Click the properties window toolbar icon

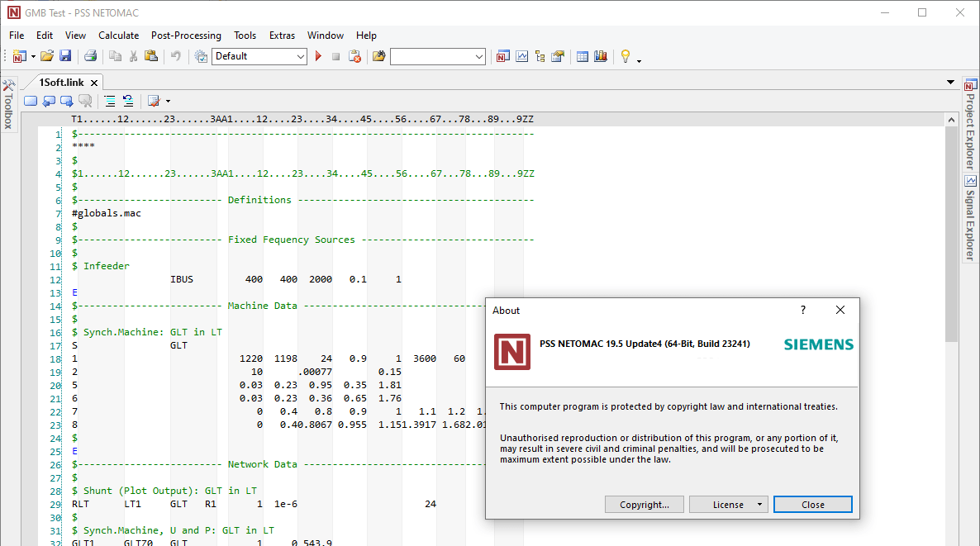558,56
